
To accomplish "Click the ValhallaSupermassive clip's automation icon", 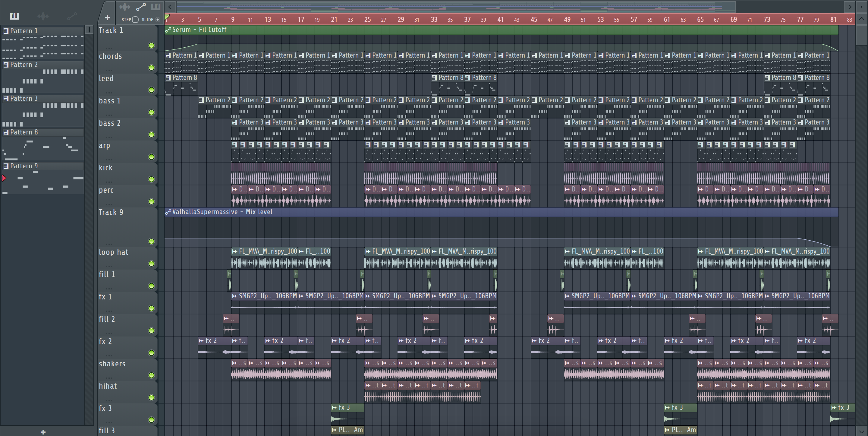I will tap(168, 212).
